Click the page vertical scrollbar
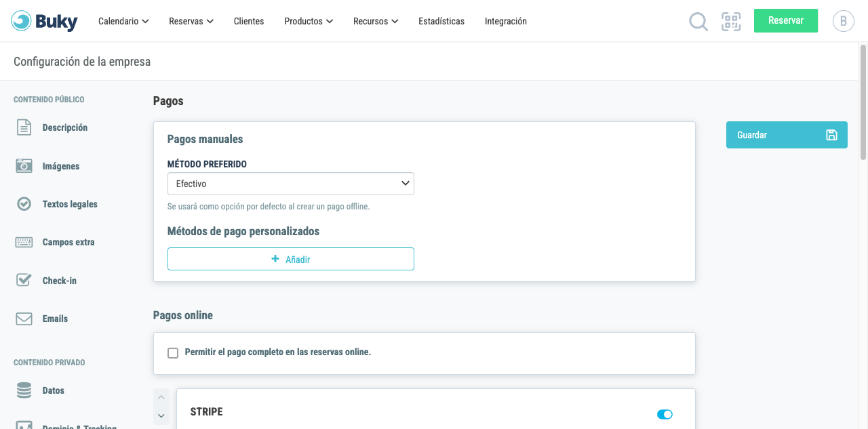The width and height of the screenshot is (868, 429). (863, 102)
